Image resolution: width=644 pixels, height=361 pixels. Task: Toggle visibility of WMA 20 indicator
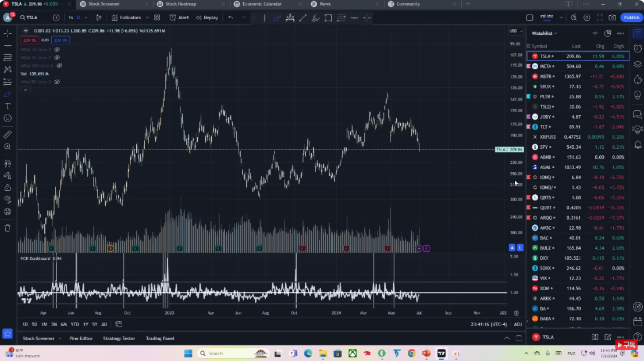pos(57,58)
